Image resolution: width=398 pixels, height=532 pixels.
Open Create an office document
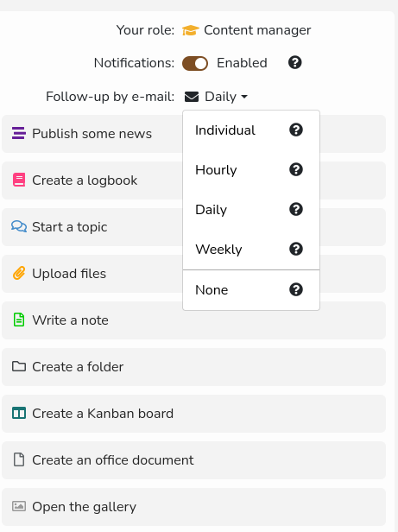tap(193, 460)
